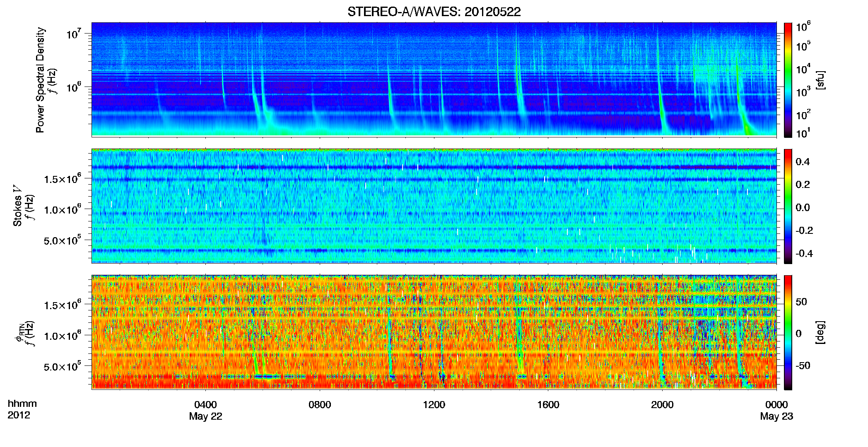Click the -50 value on degrees scale
The width and height of the screenshot is (868, 447).
pos(803,365)
